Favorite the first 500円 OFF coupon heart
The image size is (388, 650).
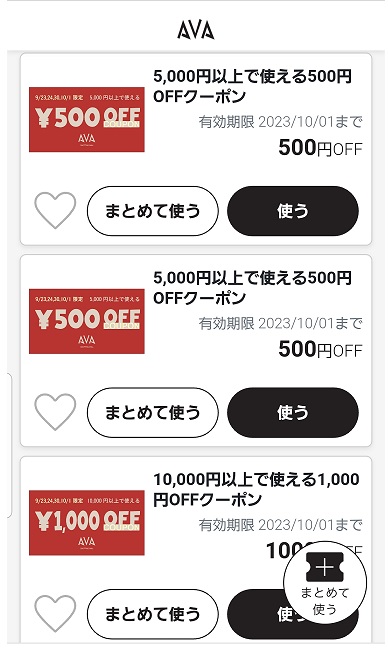pyautogui.click(x=55, y=211)
